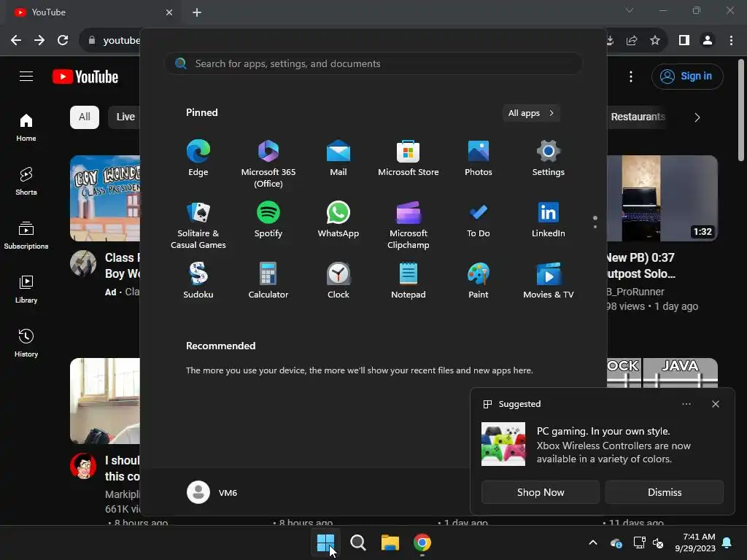747x560 pixels.
Task: Open the Calculator app
Action: click(268, 281)
